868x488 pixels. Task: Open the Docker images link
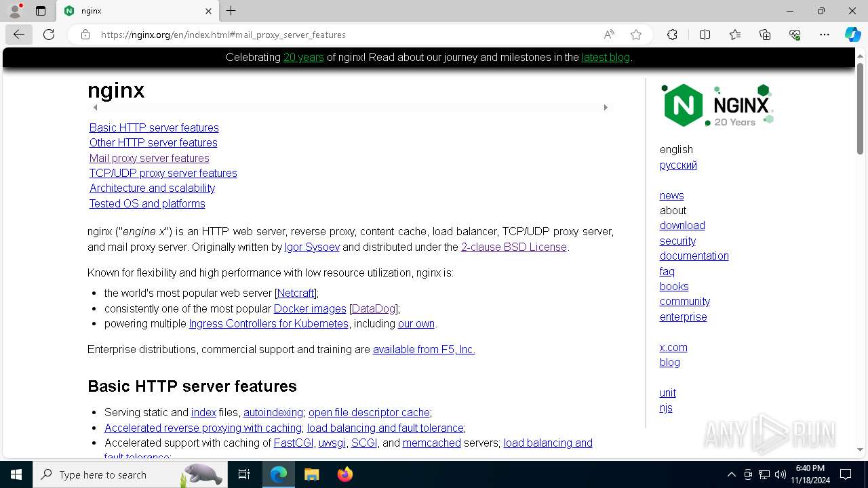(x=310, y=308)
